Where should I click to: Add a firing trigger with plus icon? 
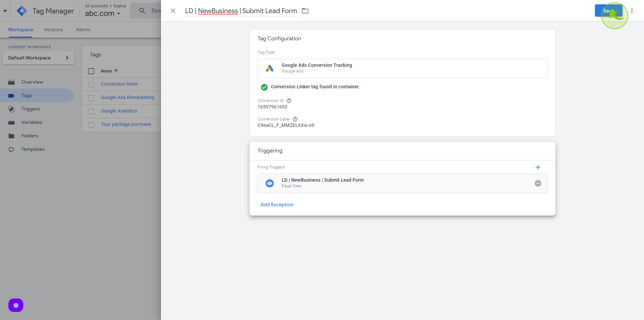pyautogui.click(x=538, y=167)
